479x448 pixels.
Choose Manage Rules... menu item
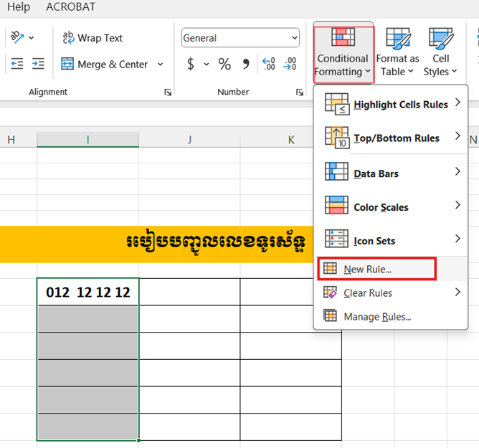[391, 317]
